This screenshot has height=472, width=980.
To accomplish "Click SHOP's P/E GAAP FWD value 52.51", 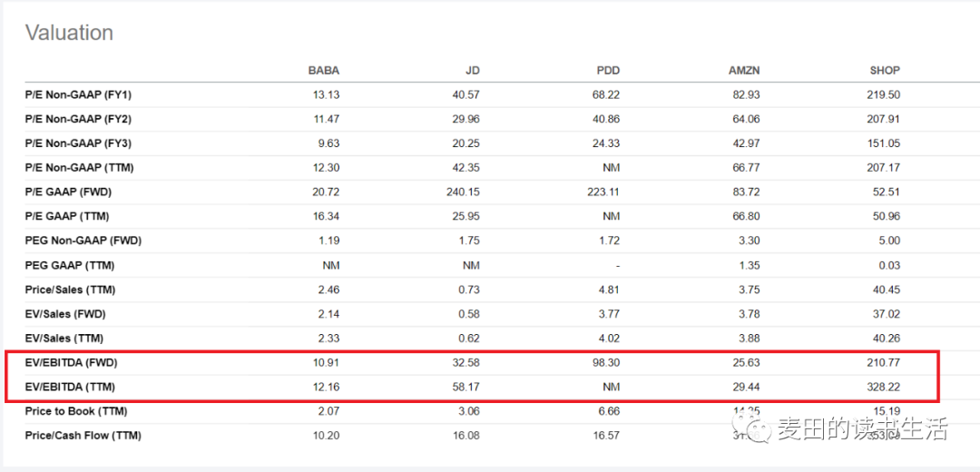I will [x=887, y=192].
